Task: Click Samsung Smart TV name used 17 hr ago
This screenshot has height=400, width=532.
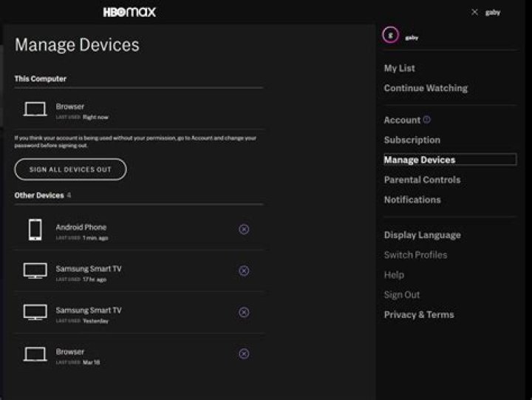Action: coord(89,268)
